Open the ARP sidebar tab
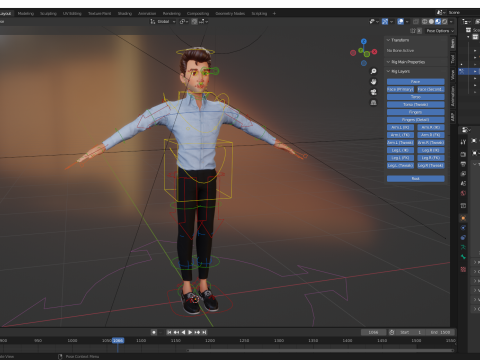 pos(453,117)
